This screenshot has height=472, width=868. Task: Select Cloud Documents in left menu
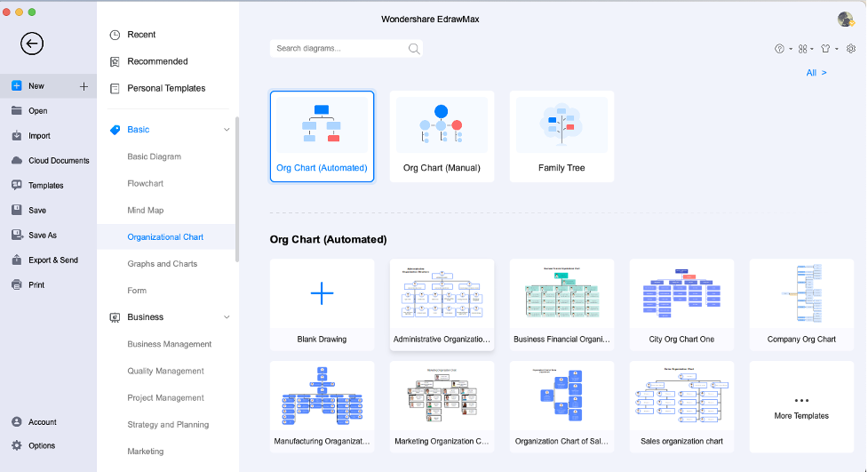coord(59,160)
